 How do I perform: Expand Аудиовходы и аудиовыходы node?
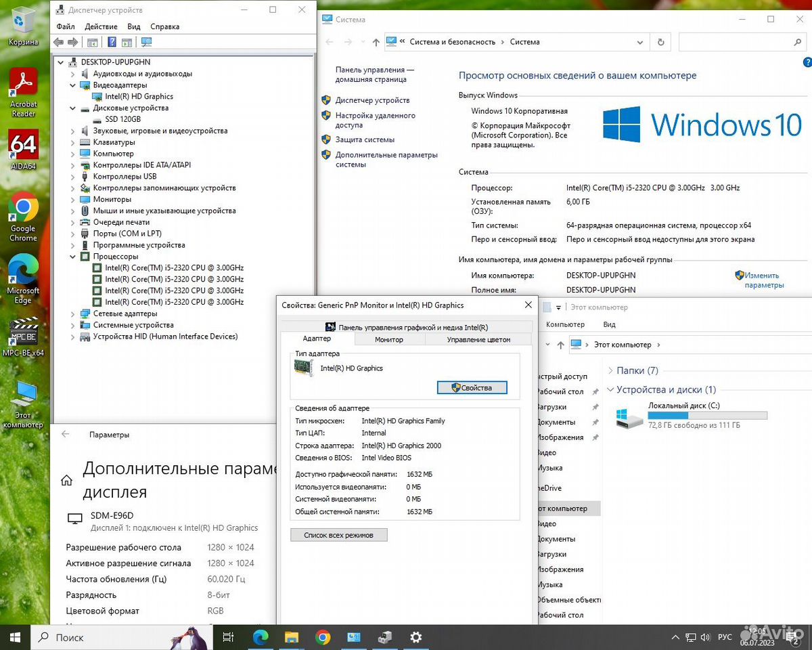[73, 74]
